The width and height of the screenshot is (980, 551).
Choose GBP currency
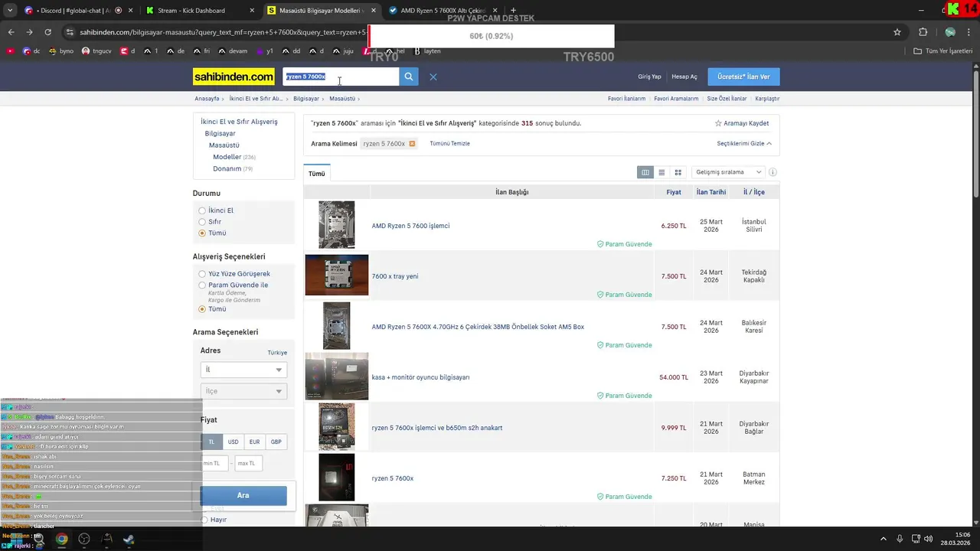(x=276, y=442)
